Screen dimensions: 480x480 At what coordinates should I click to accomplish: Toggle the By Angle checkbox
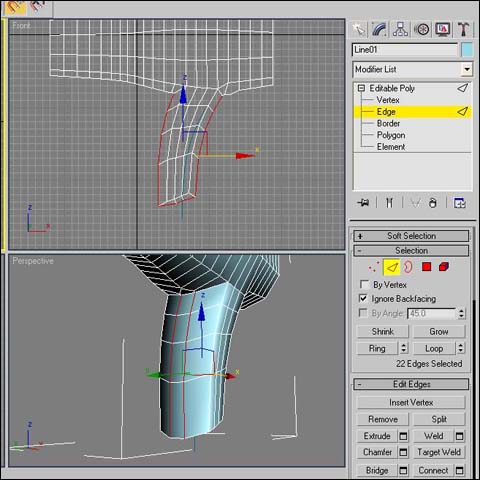click(362, 313)
